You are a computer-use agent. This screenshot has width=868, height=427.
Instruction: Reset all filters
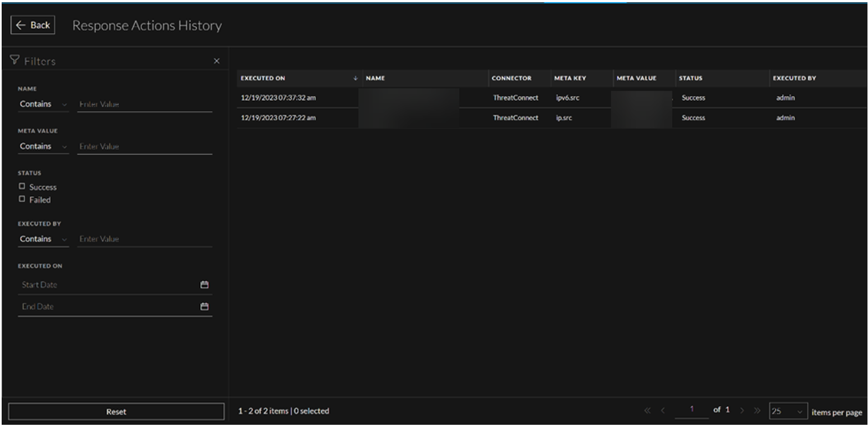(116, 411)
